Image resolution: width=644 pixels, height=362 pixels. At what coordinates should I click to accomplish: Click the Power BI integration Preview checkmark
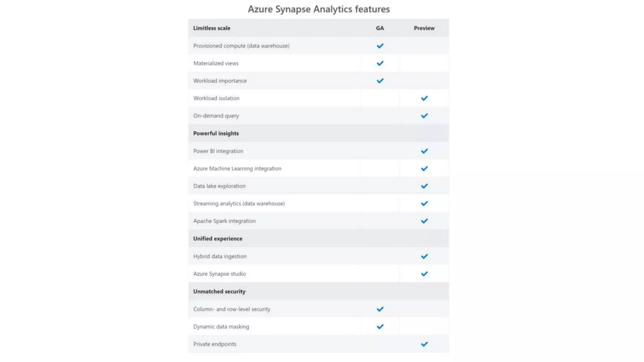[424, 151]
